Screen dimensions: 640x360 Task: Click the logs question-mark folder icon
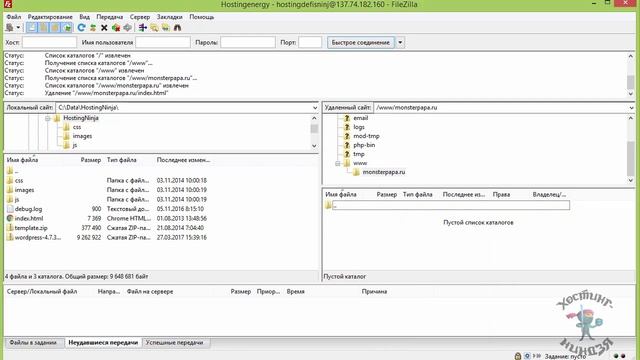[x=347, y=127]
